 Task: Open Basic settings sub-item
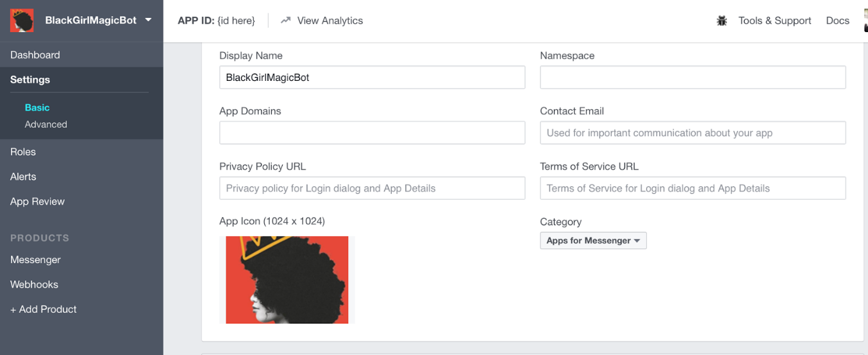coord(37,108)
